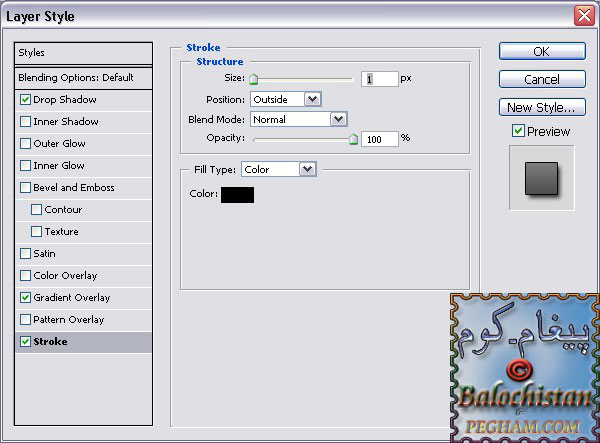Image resolution: width=600 pixels, height=443 pixels.
Task: Enable the Satin checkbox
Action: pos(25,254)
